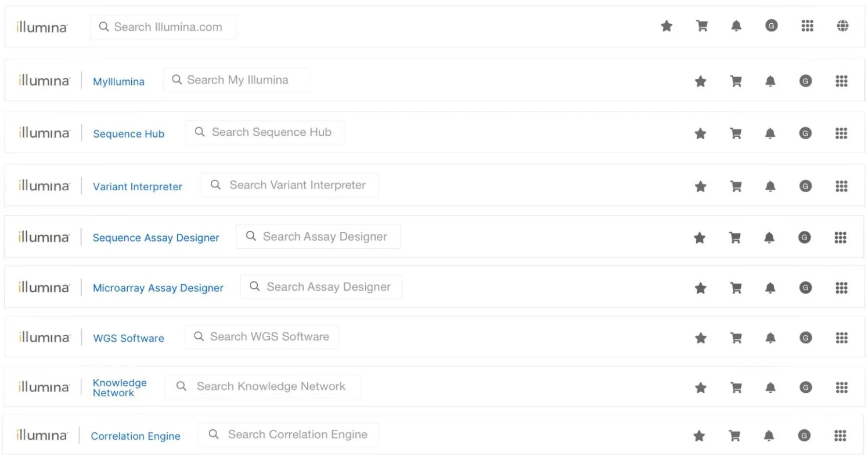Open the Knowledge Network link
Image resolution: width=868 pixels, height=456 pixels.
[120, 388]
